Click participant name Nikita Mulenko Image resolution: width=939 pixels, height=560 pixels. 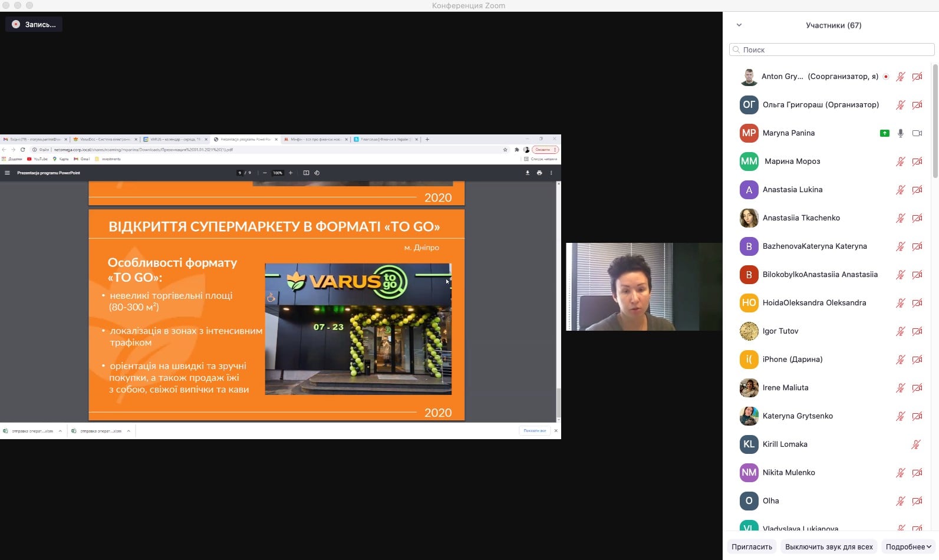789,473
